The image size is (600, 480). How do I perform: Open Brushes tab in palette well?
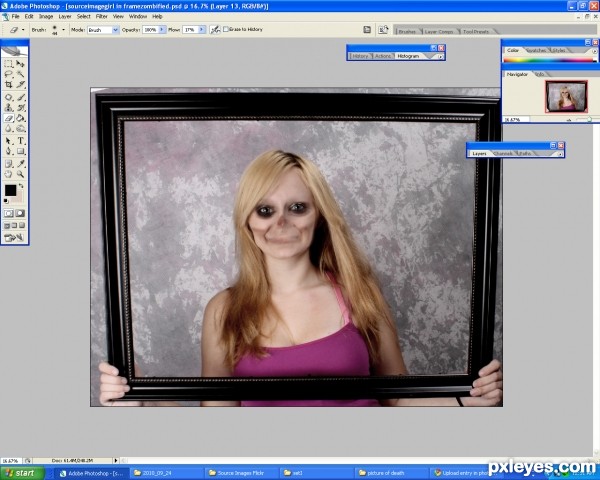tap(407, 31)
